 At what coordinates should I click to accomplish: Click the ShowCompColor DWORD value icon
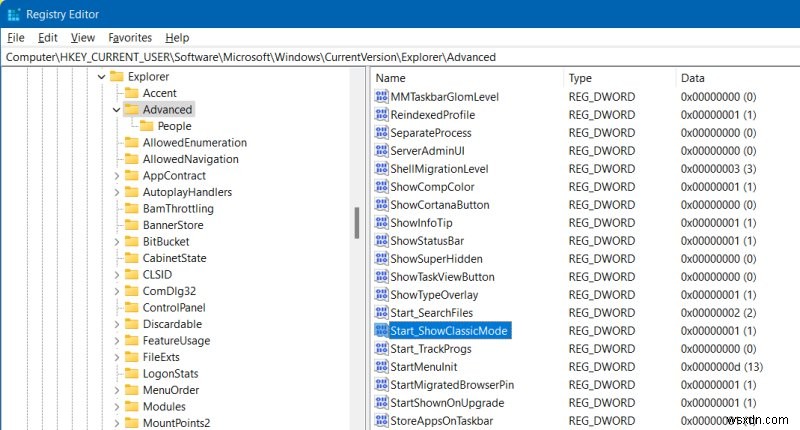tap(382, 187)
